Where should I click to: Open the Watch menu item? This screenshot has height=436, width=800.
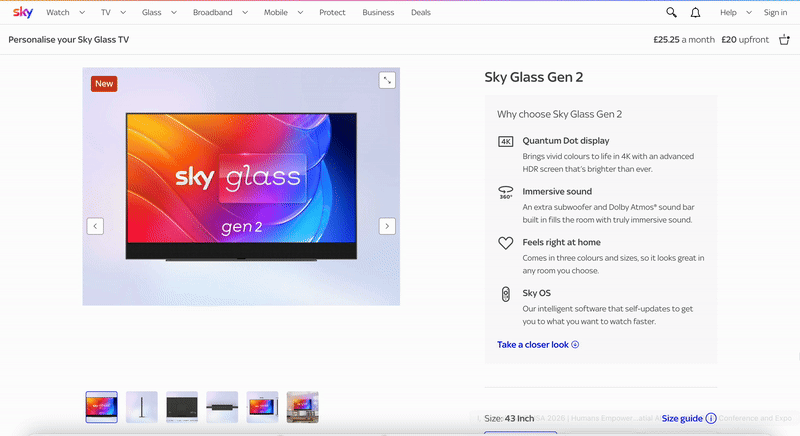[x=58, y=12]
